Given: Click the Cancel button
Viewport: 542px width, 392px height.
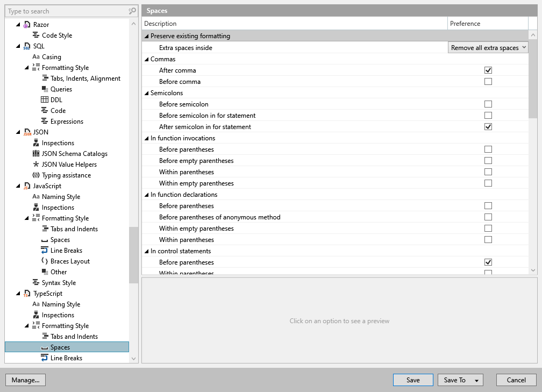Looking at the screenshot, I should (x=516, y=380).
